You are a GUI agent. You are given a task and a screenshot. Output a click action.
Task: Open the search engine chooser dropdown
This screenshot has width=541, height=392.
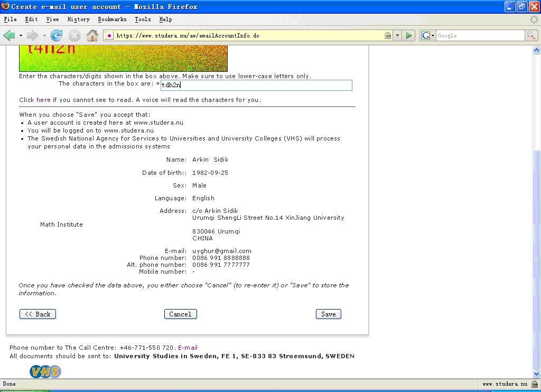click(433, 35)
